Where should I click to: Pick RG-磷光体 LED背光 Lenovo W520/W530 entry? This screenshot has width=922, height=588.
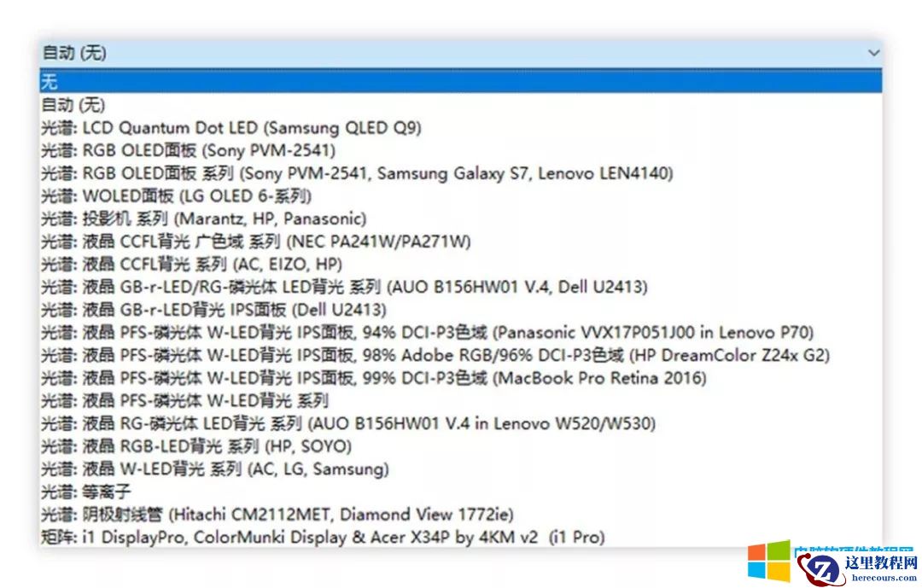coord(461,423)
